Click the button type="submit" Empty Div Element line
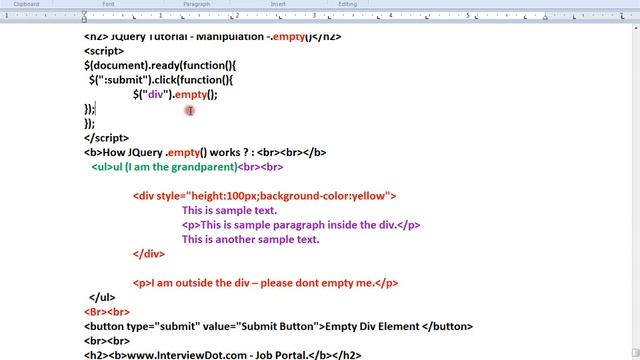Viewport: 640px width, 360px height. 278,327
